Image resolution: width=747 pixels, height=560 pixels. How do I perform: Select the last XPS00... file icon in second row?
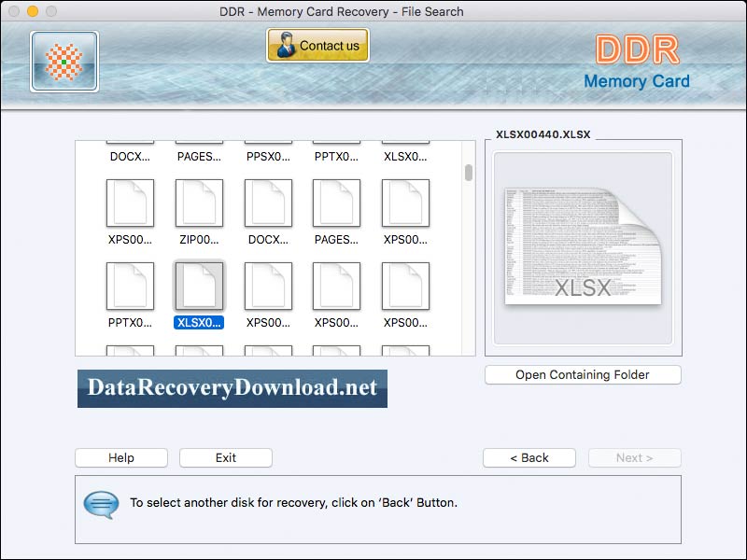pyautogui.click(x=405, y=203)
